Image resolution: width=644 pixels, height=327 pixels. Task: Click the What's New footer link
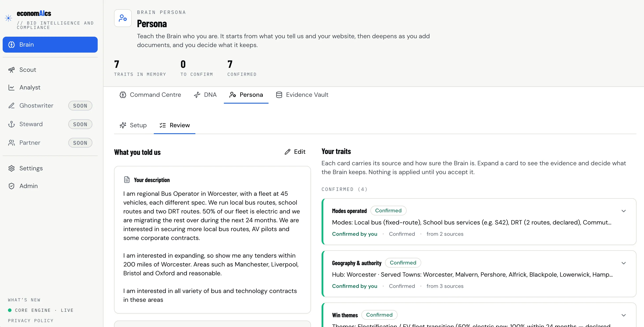(24, 300)
